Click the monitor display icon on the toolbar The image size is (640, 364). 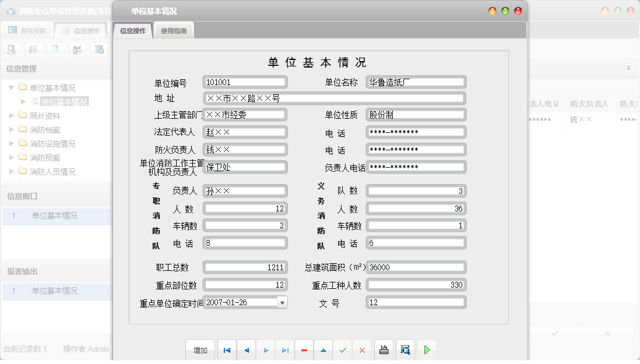point(98,49)
